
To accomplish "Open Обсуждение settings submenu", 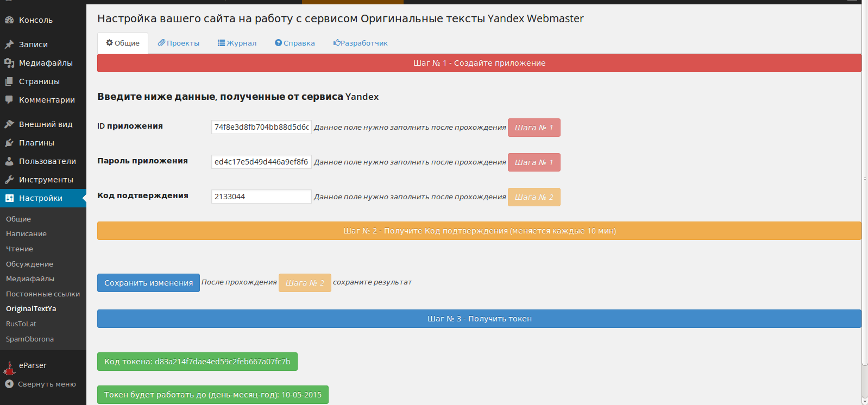I will pyautogui.click(x=29, y=264).
